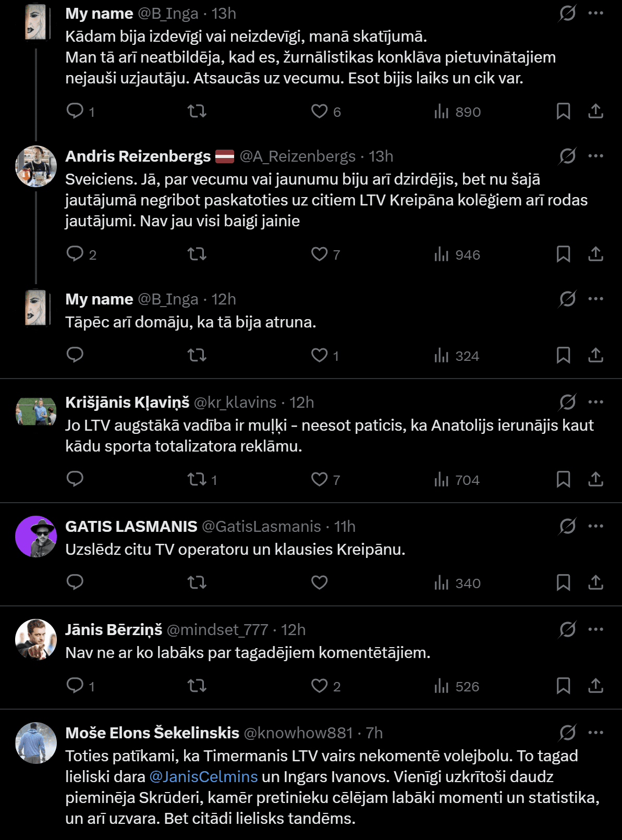Reply to Jānis Bērziņš' tweet
This screenshot has height=840, width=622.
75,686
